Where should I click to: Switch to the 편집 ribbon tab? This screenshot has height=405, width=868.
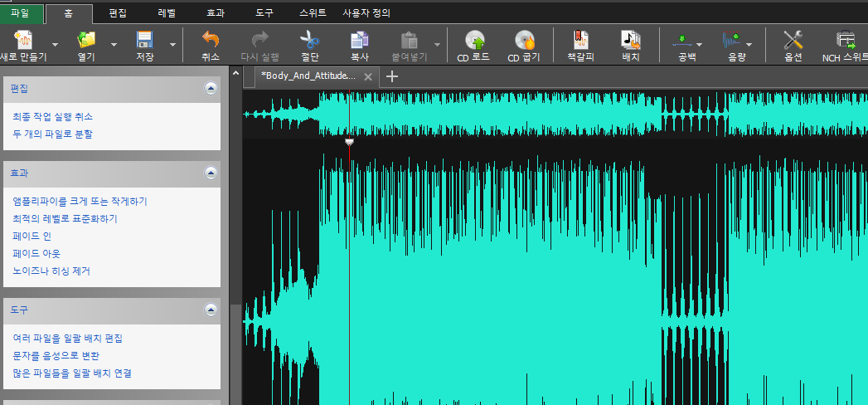click(x=118, y=12)
